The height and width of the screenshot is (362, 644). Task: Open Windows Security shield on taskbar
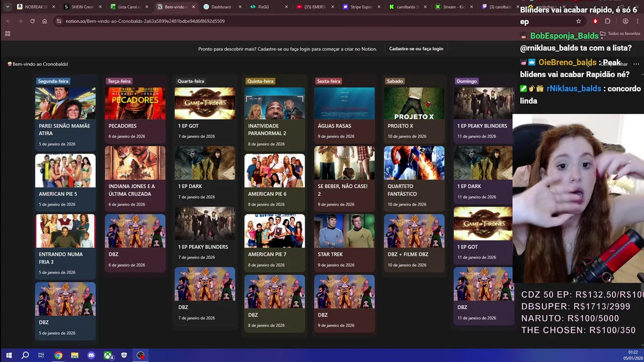coord(124,355)
